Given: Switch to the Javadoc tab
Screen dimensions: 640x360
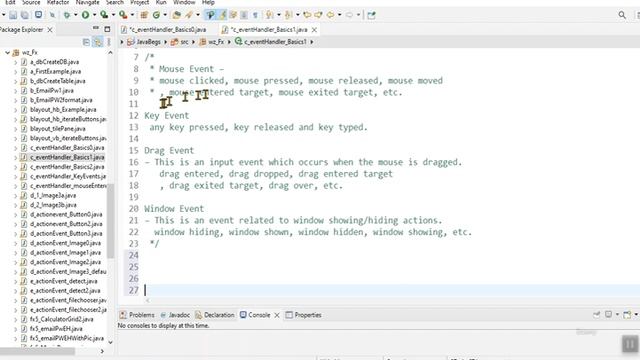Looking at the screenshot, I should 175,315.
